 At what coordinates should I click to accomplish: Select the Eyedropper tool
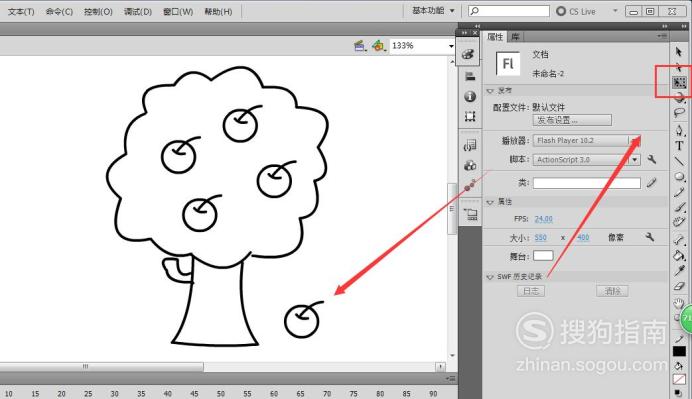point(680,271)
